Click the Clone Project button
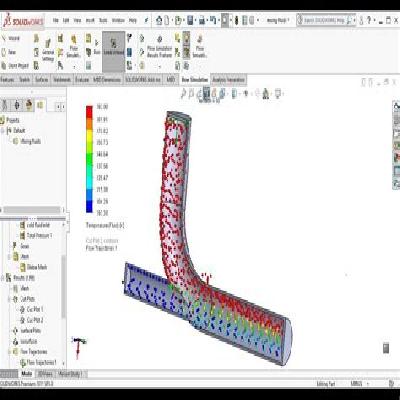This screenshot has height=400, width=400. pyautogui.click(x=15, y=66)
